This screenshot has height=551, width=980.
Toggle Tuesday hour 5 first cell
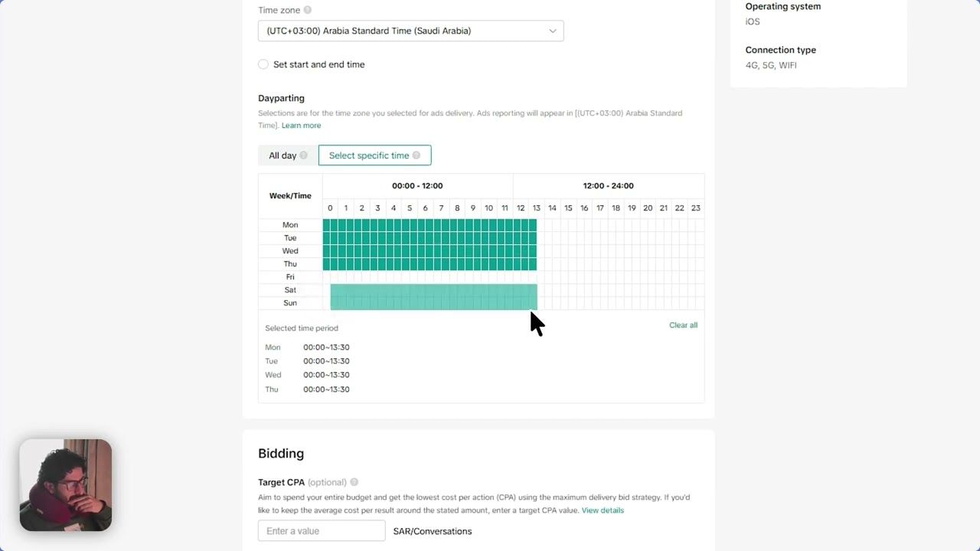tap(406, 238)
